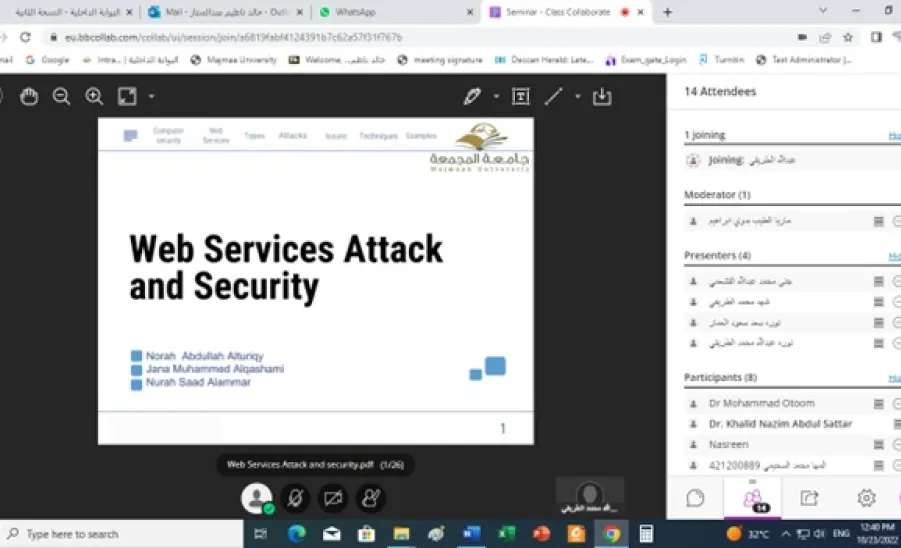This screenshot has width=901, height=548.
Task: Open controls for second presenter row
Action: [x=879, y=302]
